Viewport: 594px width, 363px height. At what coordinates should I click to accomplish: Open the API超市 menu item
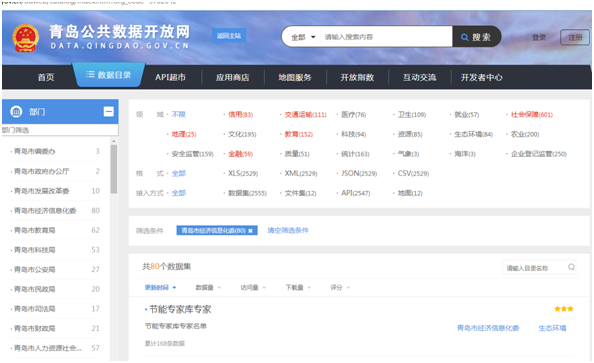pos(170,77)
